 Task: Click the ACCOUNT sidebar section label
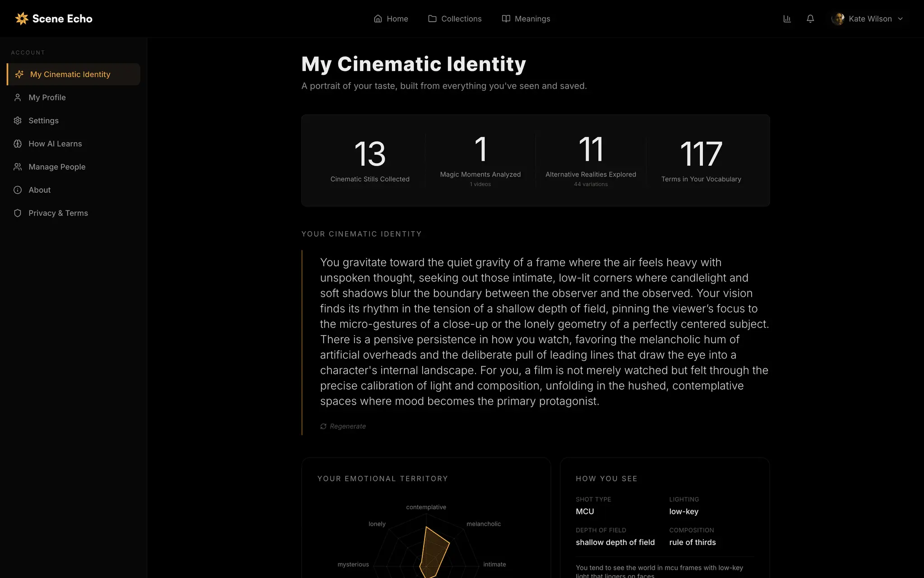point(28,52)
